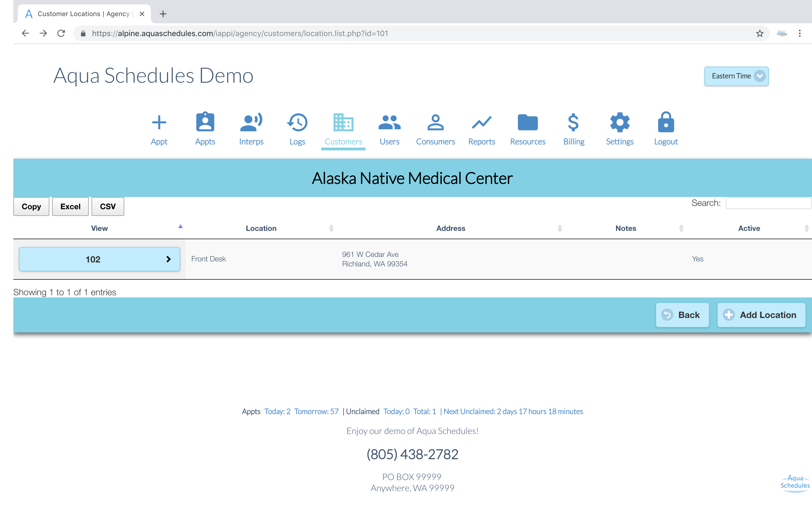Click the Add Location button
The height and width of the screenshot is (515, 812).
point(761,315)
